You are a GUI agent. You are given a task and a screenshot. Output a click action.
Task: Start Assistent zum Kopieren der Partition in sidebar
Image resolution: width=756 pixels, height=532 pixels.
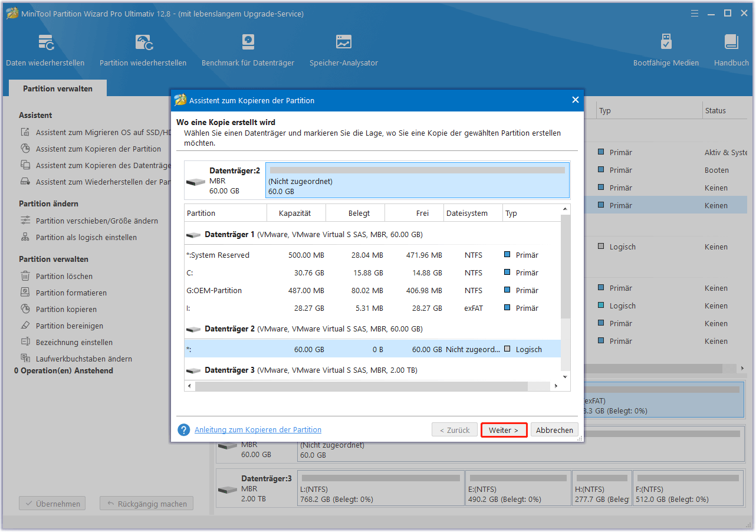click(91, 149)
